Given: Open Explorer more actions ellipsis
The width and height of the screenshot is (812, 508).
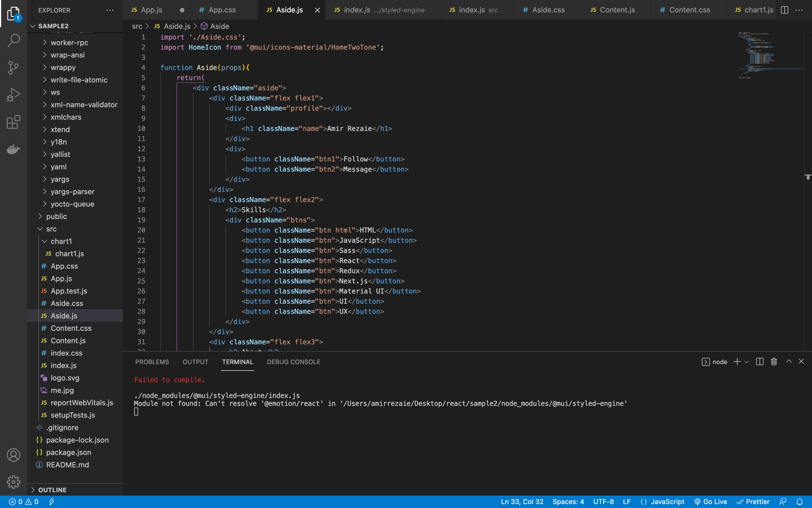Looking at the screenshot, I should pos(110,10).
